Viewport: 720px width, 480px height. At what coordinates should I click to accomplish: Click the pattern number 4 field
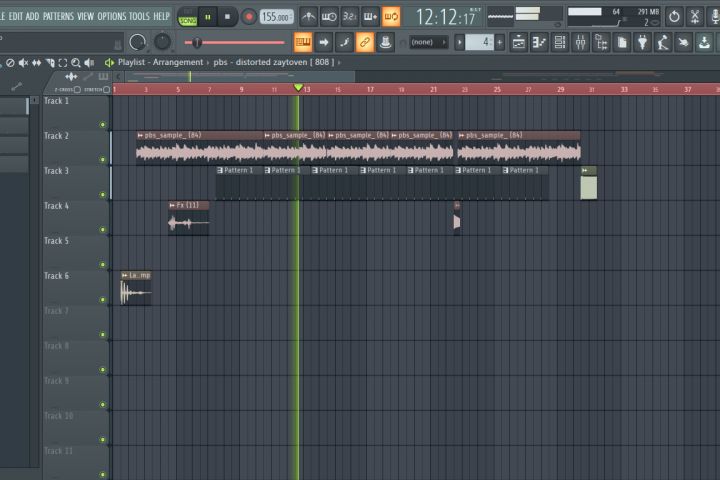point(480,43)
